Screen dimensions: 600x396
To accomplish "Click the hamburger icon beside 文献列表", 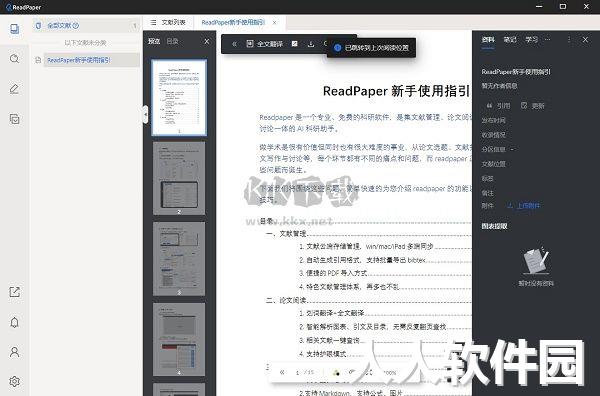I will [x=153, y=23].
